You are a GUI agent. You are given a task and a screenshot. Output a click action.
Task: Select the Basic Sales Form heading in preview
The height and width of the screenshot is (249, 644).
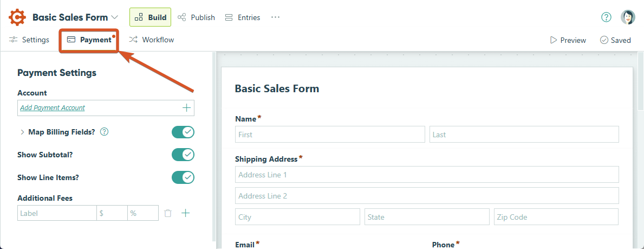pos(277,88)
